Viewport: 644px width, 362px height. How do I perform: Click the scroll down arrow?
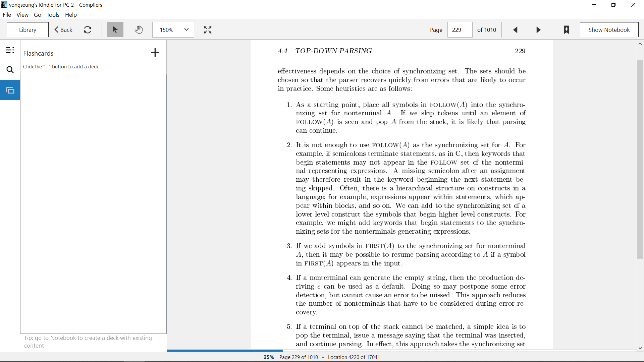point(640,348)
